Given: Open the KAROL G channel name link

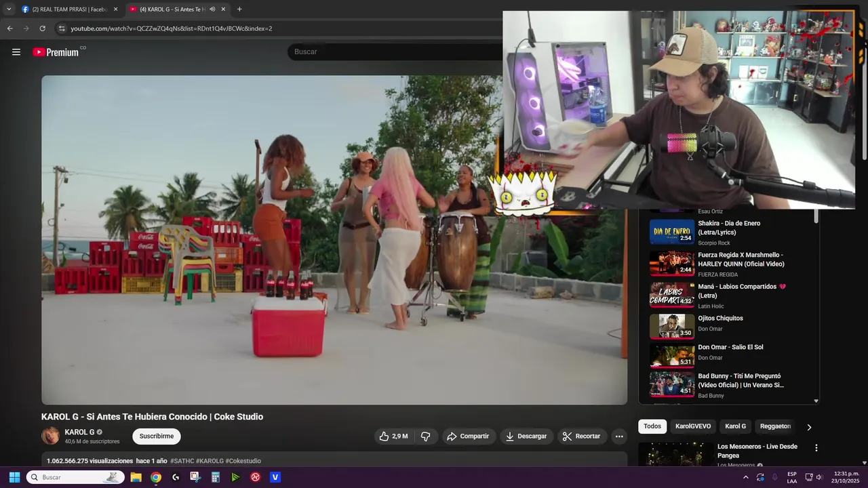Looking at the screenshot, I should (79, 432).
